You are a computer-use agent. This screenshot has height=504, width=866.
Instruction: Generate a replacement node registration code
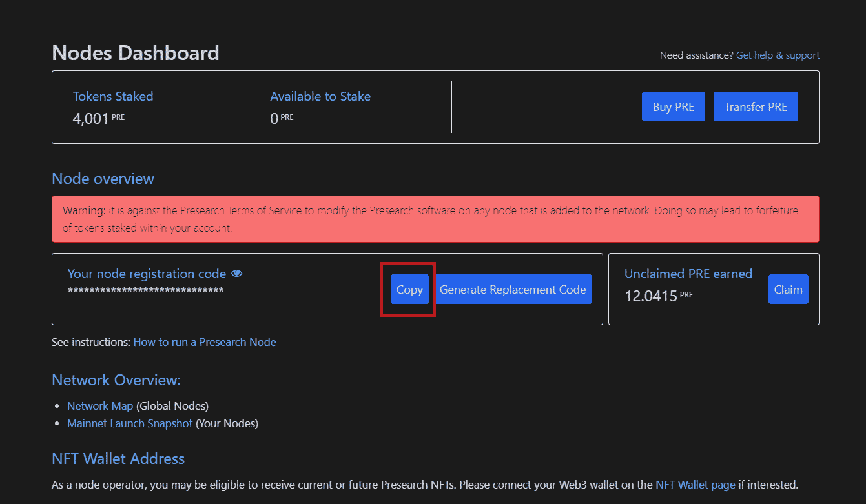click(513, 289)
